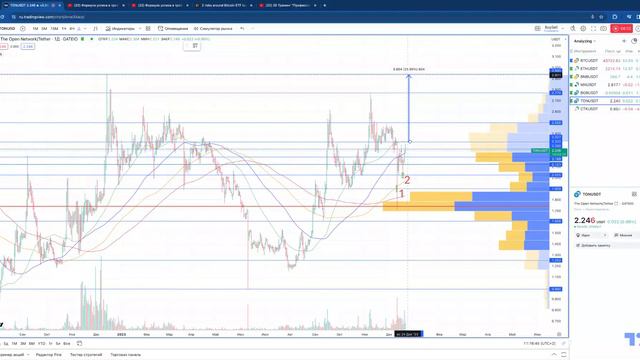
Task: Open the TONUSDT details panel grid icon
Action: point(634,194)
